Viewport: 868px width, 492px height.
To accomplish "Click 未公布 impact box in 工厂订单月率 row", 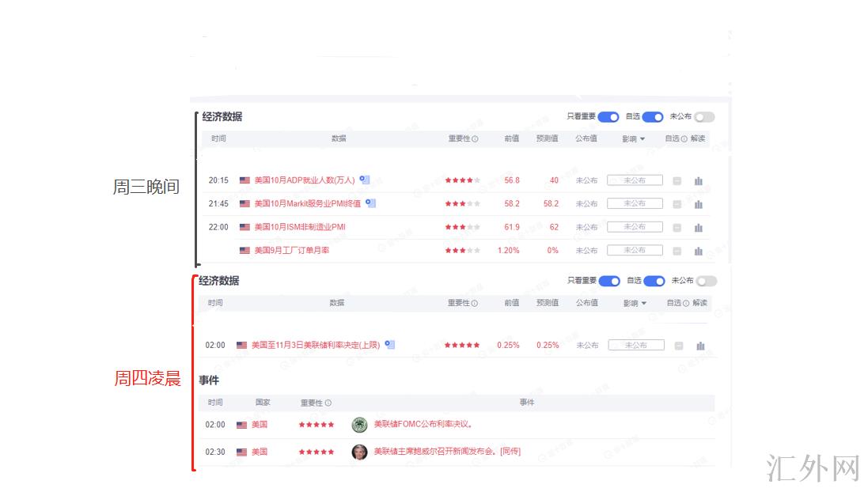I will [635, 250].
